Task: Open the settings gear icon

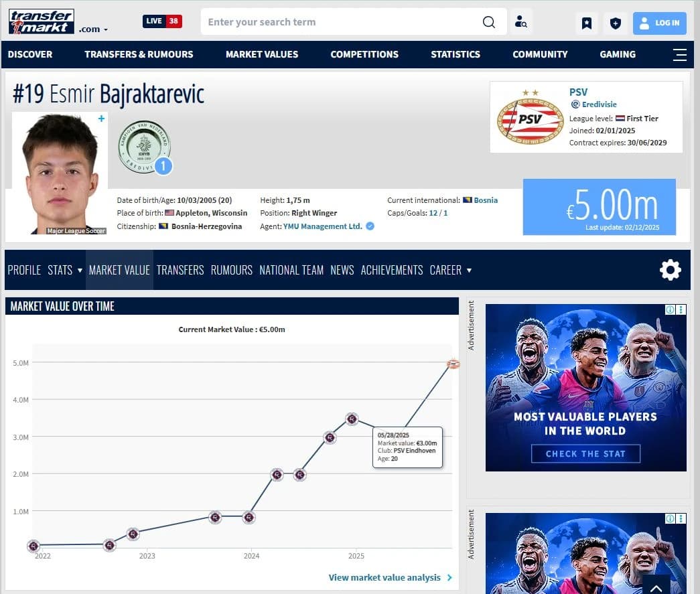Action: coord(670,270)
